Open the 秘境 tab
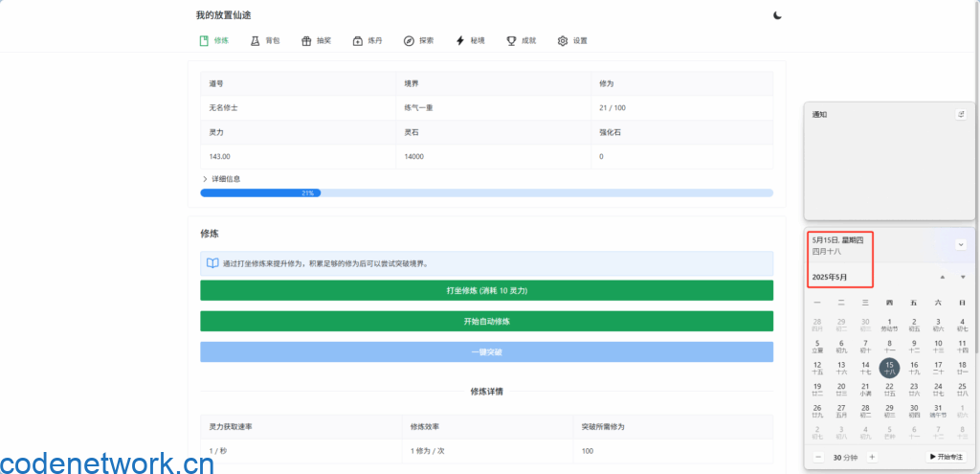Image resolution: width=980 pixels, height=474 pixels. [x=470, y=40]
